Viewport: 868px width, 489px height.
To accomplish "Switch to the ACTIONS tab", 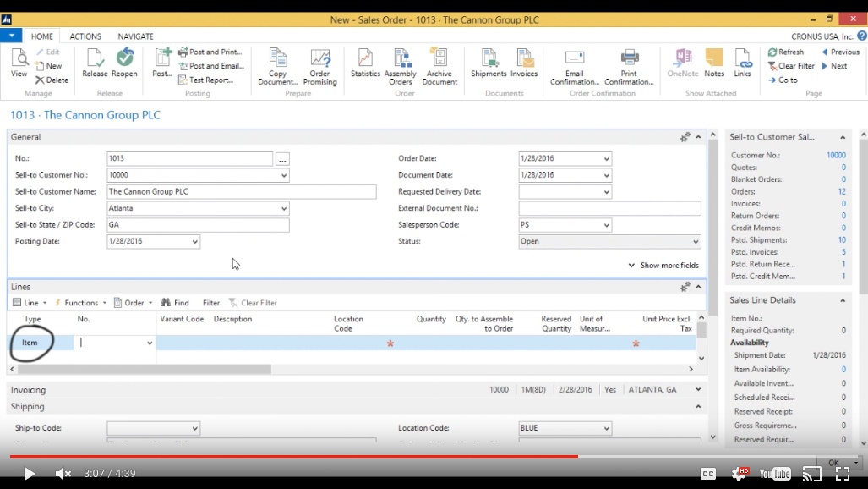I will pyautogui.click(x=85, y=36).
